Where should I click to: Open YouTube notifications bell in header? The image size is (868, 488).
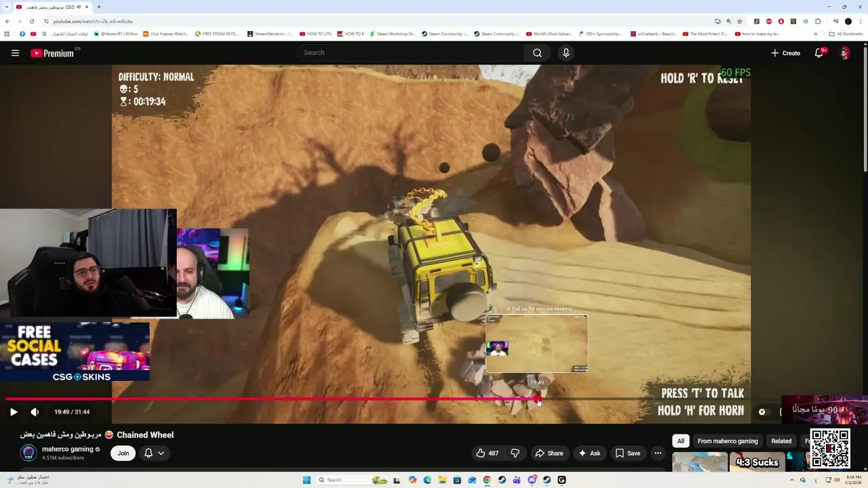pos(819,53)
